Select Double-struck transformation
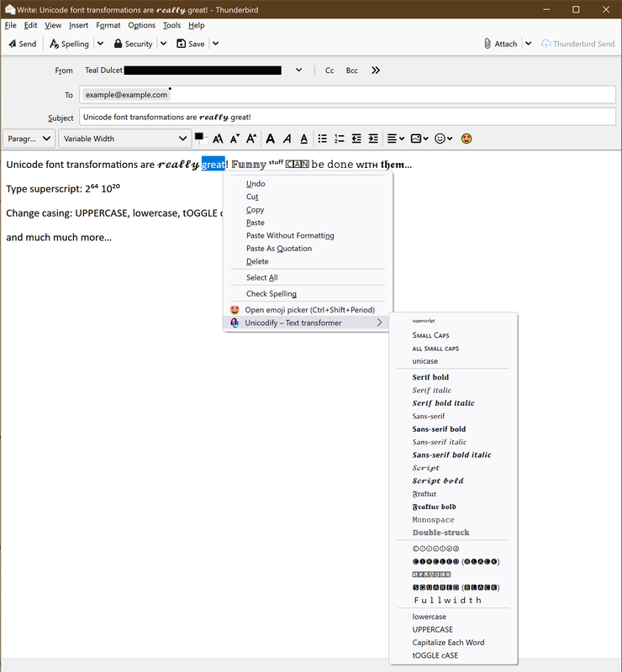Image resolution: width=622 pixels, height=672 pixels. tap(453, 533)
